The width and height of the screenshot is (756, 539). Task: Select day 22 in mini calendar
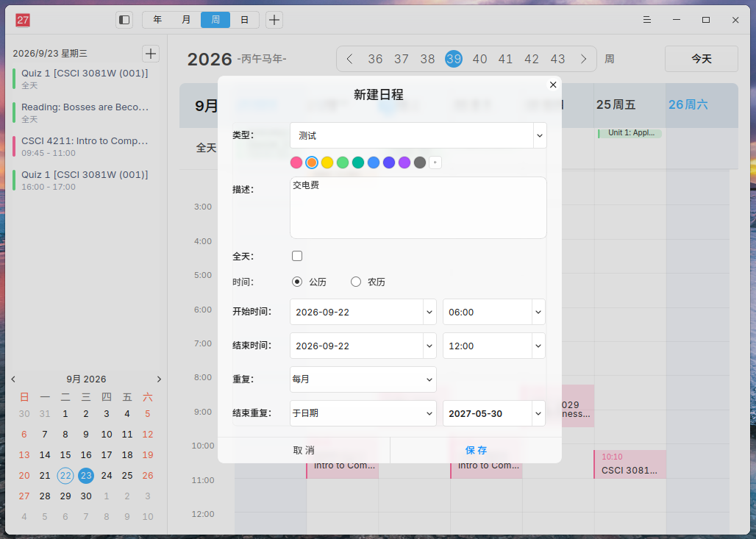click(x=65, y=475)
